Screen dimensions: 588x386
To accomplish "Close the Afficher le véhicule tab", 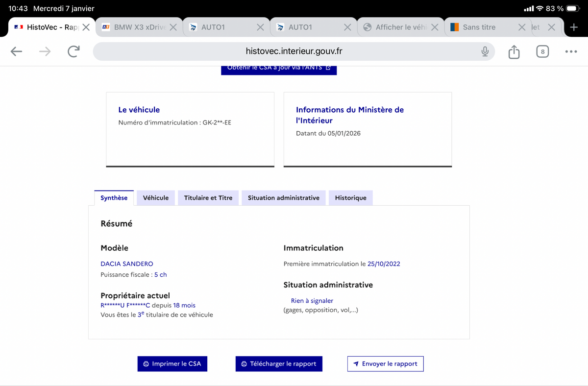I will coord(435,27).
